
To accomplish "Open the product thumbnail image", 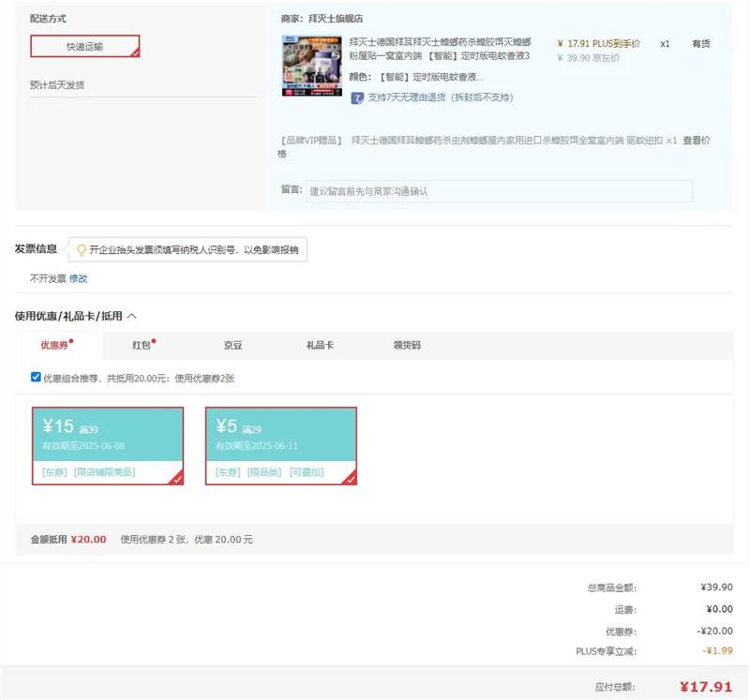I will (310, 66).
